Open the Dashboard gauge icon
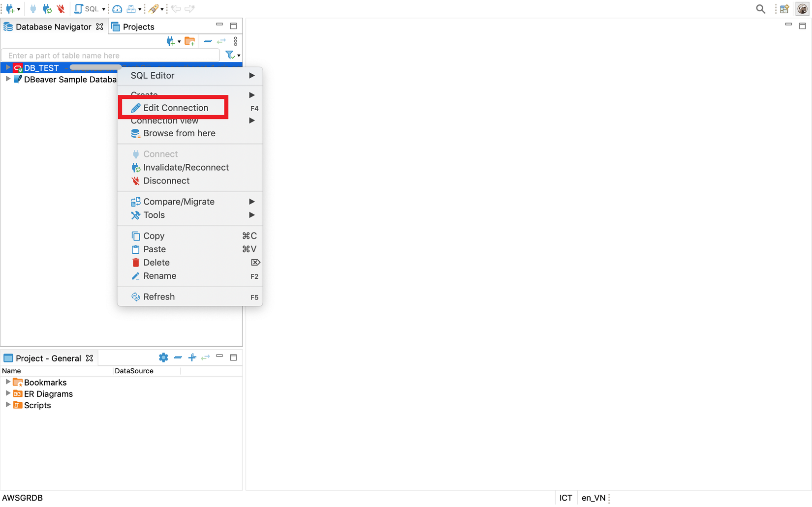 point(117,9)
